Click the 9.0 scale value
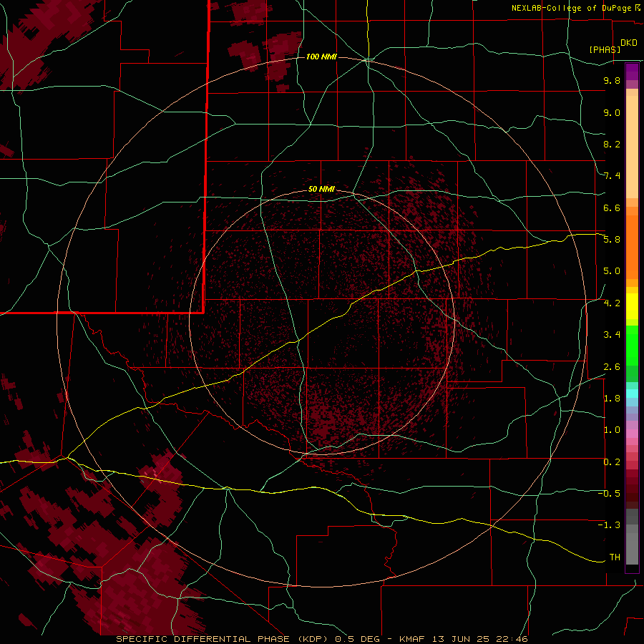The image size is (644, 644). coord(612,112)
